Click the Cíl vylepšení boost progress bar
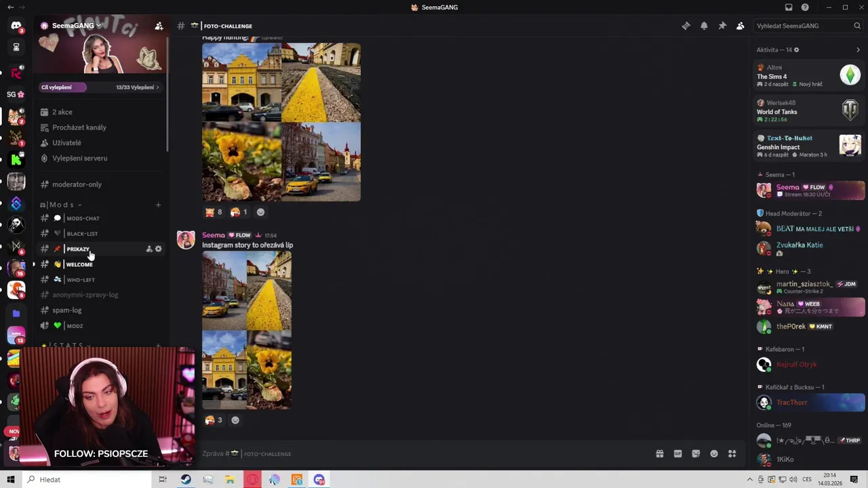This screenshot has height=488, width=868. [x=100, y=87]
